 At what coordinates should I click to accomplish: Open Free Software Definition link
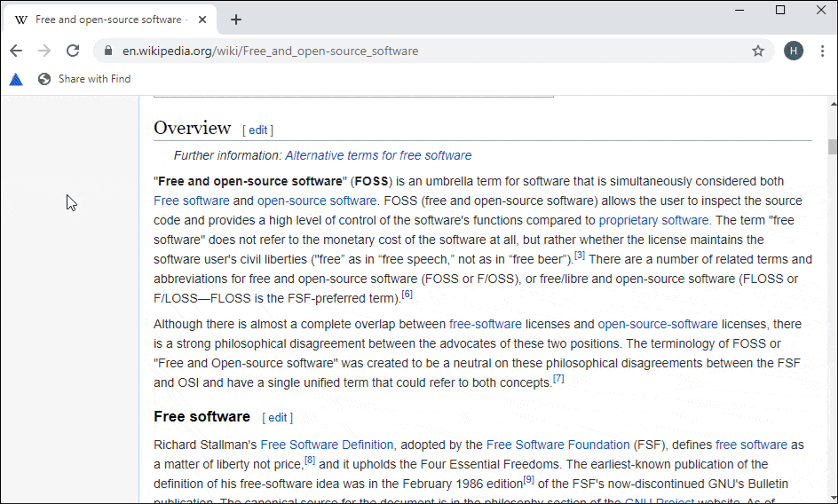(327, 445)
